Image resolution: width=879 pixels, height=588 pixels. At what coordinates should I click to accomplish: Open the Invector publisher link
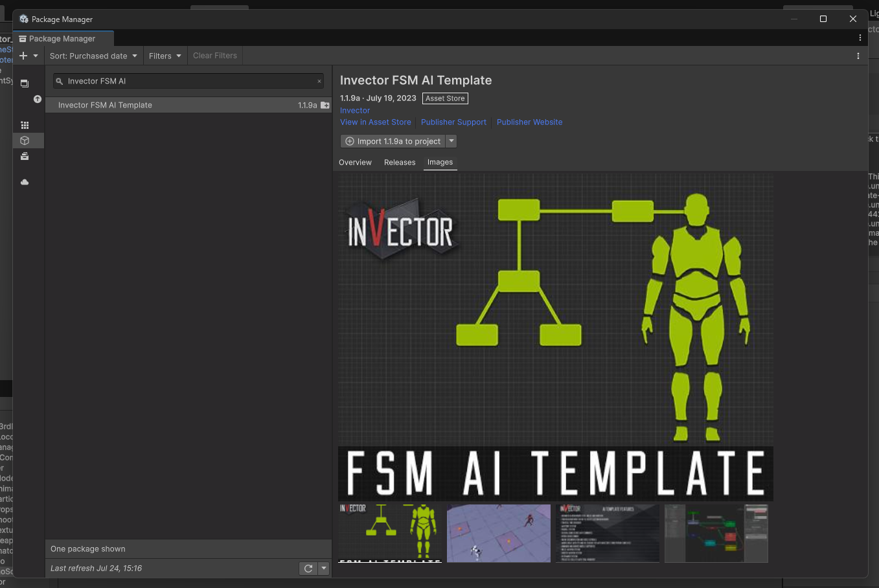point(355,111)
